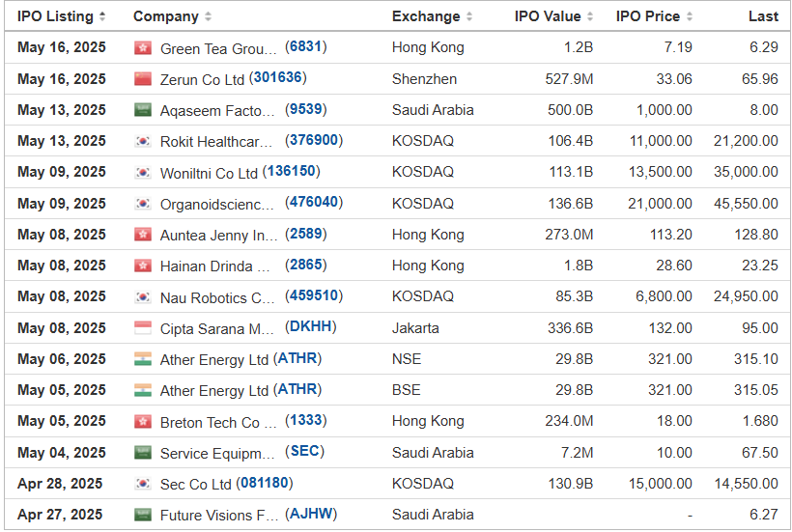Open Future Visions company link

219,516
